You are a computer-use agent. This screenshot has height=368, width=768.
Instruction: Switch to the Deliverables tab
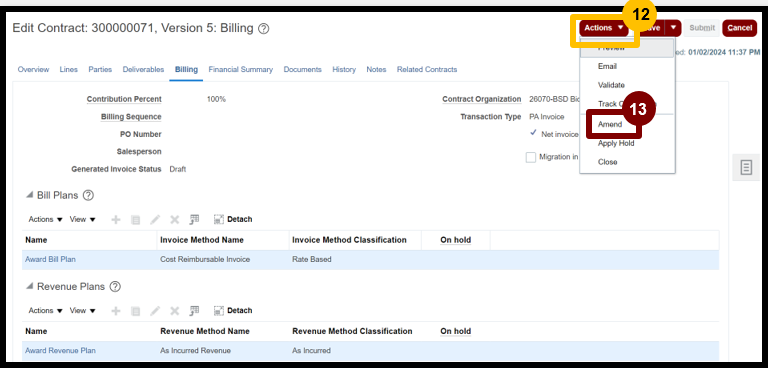143,70
